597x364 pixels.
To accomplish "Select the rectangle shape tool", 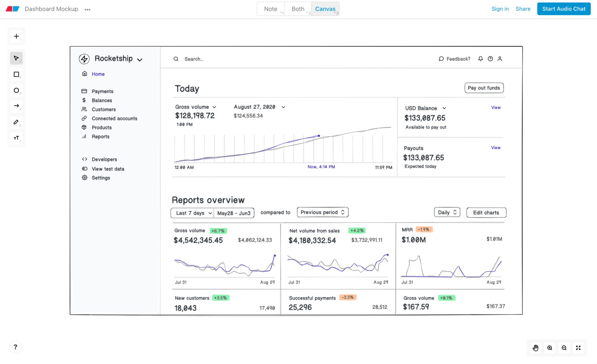I will click(16, 74).
